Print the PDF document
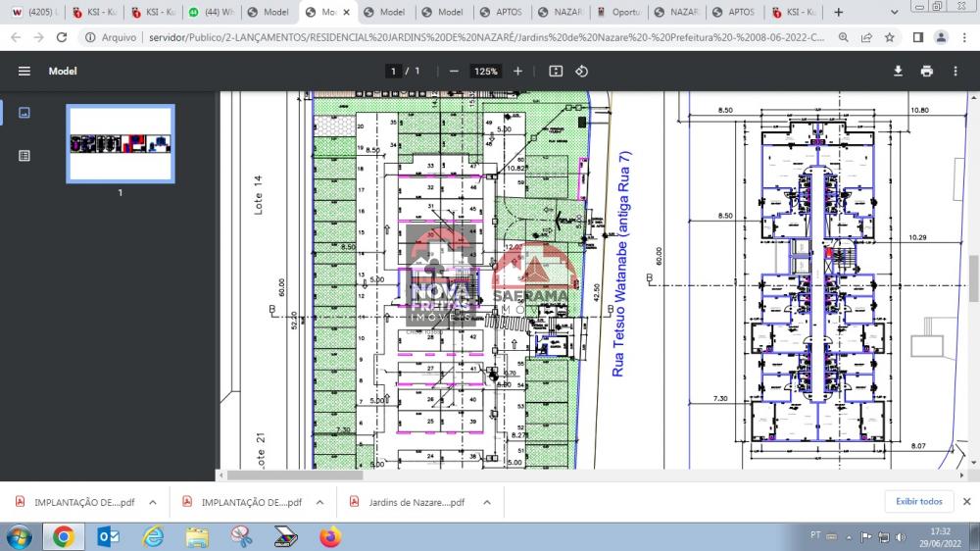Image resolution: width=980 pixels, height=551 pixels. click(926, 72)
